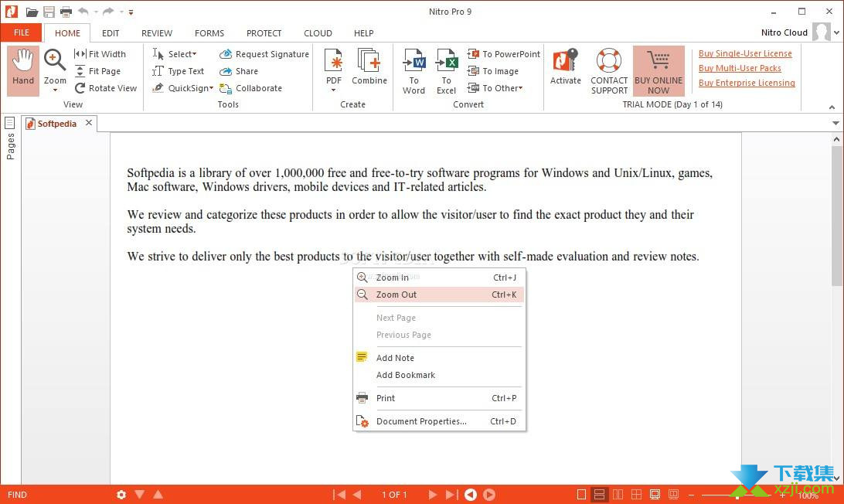Switch to single page view
Image resolution: width=844 pixels, height=504 pixels.
point(581,494)
